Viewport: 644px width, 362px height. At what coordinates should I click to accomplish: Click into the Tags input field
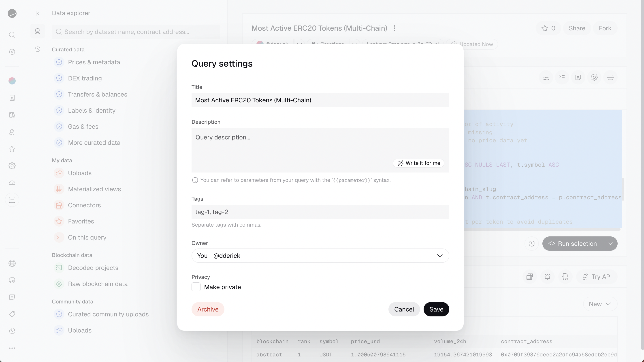click(320, 212)
